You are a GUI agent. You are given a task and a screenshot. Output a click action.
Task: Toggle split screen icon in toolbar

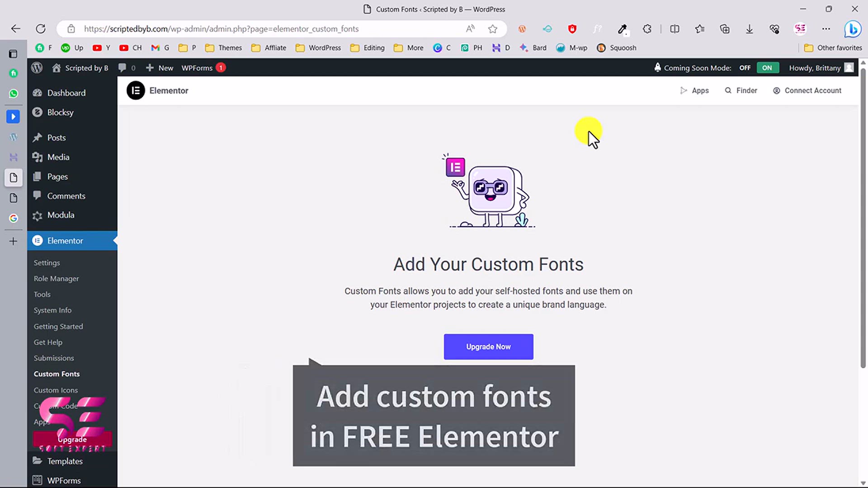tap(675, 29)
